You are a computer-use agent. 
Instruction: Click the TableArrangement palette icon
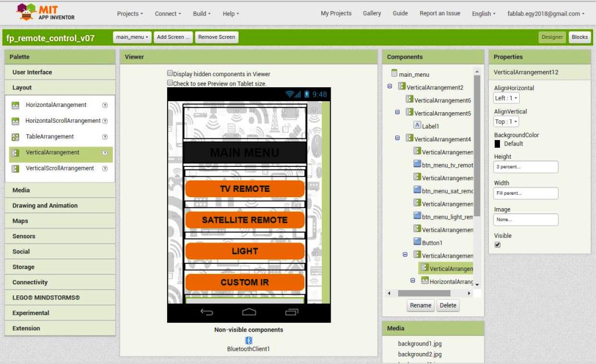tap(16, 137)
